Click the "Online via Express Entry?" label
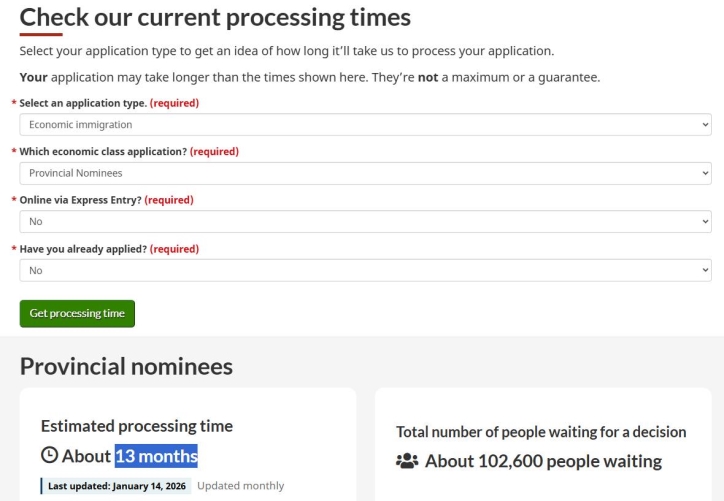Viewport: 724px width, 501px height. coord(81,200)
